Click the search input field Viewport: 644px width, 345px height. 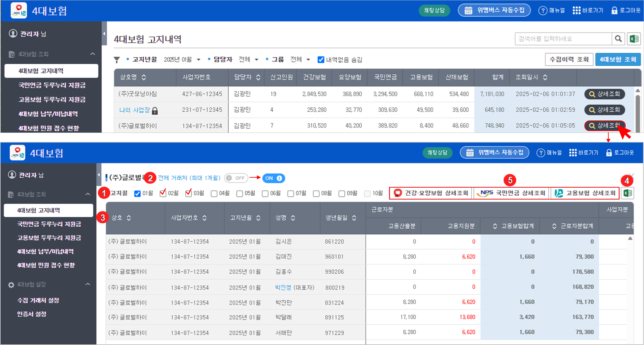point(563,39)
